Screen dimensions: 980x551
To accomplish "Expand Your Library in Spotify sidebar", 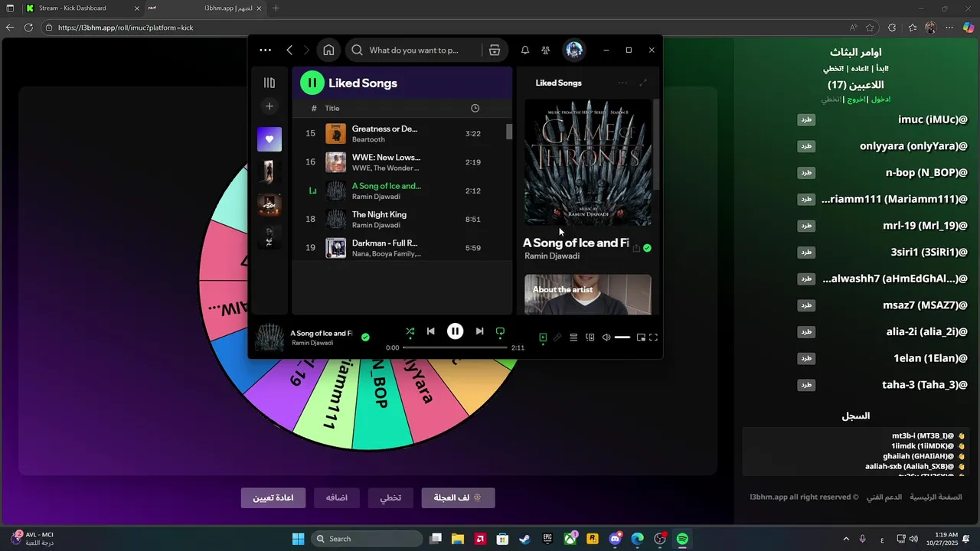I will [x=269, y=83].
